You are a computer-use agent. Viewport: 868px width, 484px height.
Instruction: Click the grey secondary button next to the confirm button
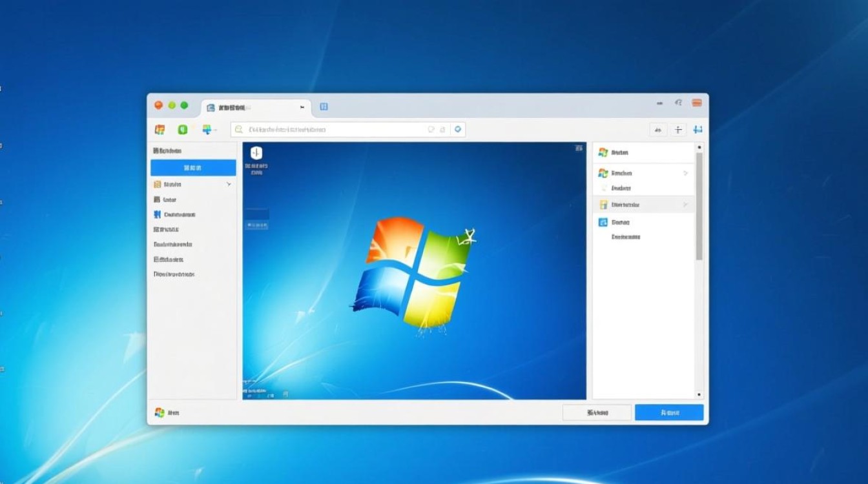point(595,412)
